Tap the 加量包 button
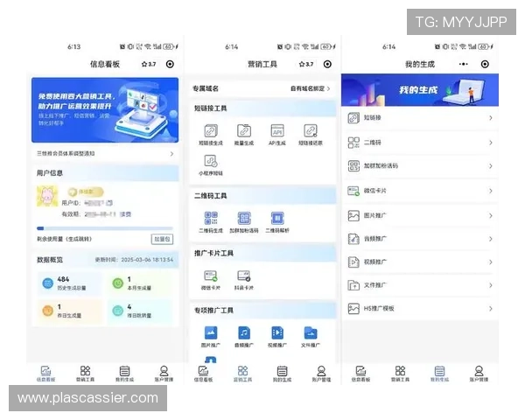Screen dimensions: 525x420 [162, 239]
